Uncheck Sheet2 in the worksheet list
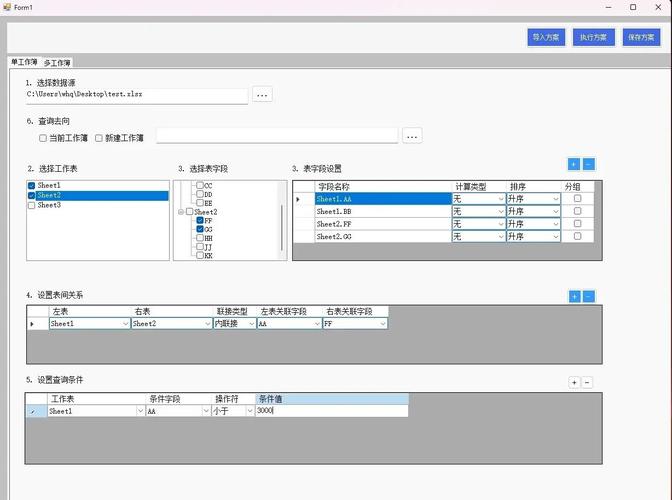 [x=31, y=195]
